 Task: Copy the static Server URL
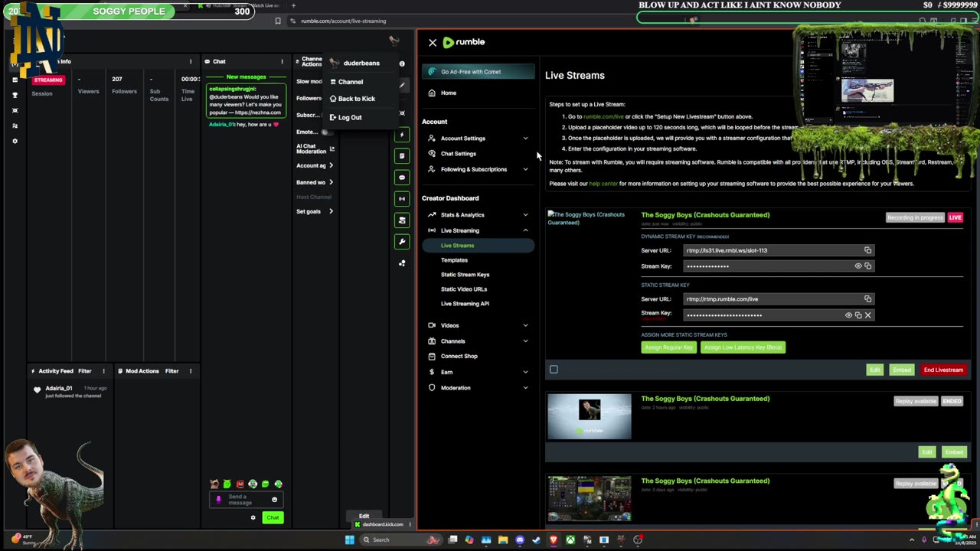pyautogui.click(x=867, y=299)
